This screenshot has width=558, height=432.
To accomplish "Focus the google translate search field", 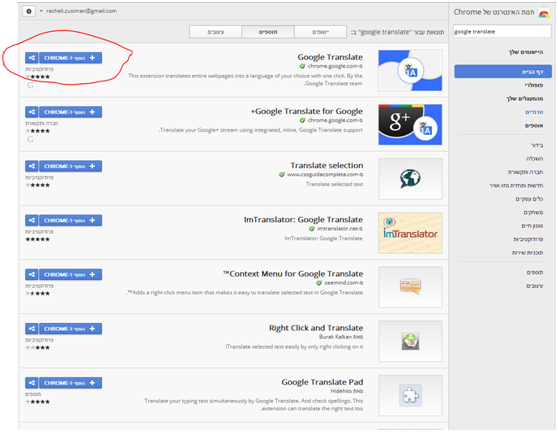I will (502, 32).
